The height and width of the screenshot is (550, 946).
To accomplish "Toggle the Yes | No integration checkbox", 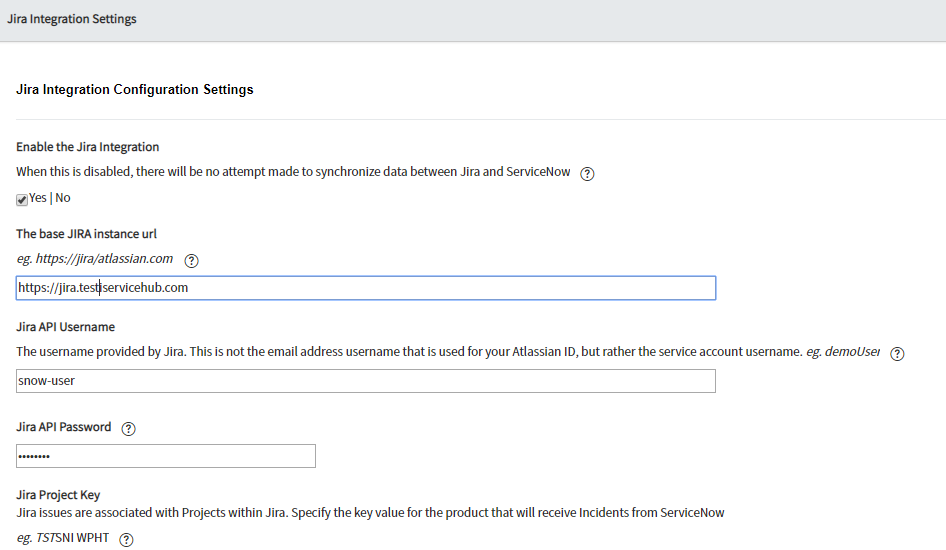I will coord(22,200).
